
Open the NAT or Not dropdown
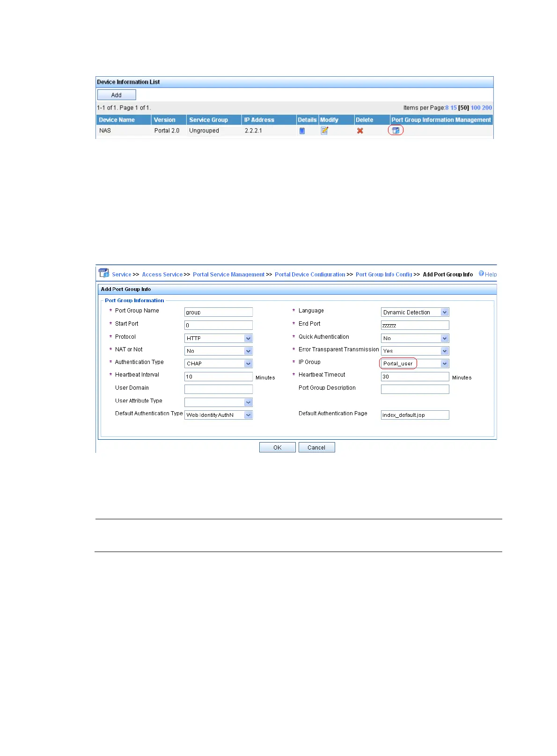[219, 351]
